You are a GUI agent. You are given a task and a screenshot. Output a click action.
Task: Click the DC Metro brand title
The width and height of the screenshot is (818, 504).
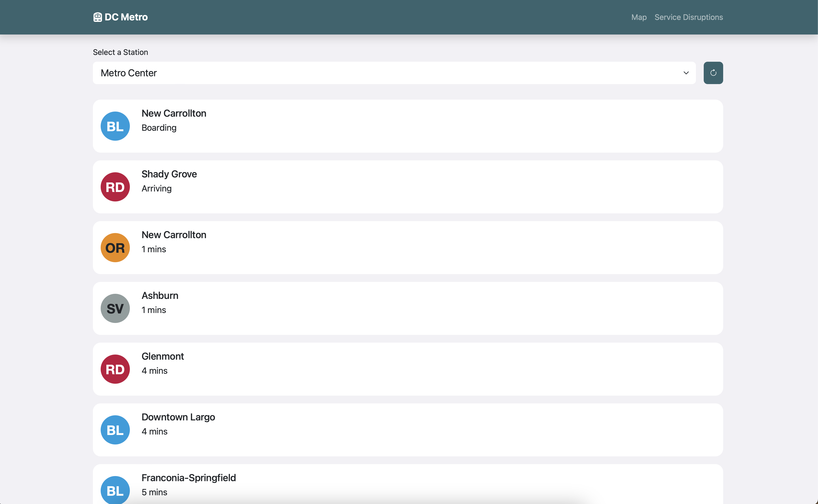click(126, 17)
